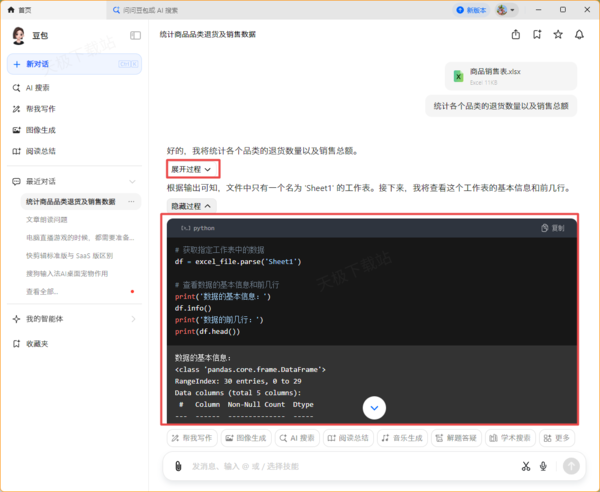Open conversation 电脑直播游戏的时候
The image size is (600, 492).
coord(80,238)
